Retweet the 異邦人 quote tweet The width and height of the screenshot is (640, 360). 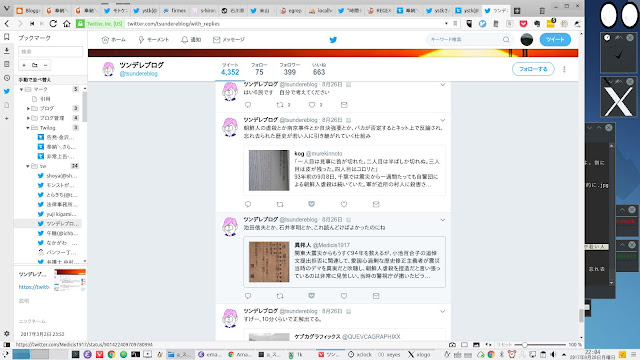(280, 296)
